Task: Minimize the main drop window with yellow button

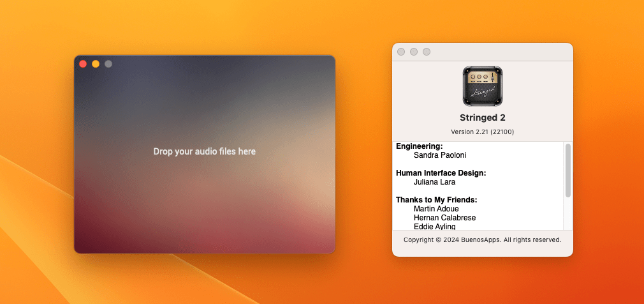Action: coord(96,64)
